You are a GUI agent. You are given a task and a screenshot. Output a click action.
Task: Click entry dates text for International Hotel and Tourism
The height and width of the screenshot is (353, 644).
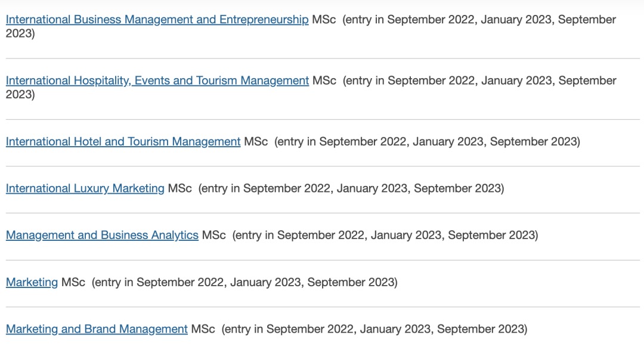coord(427,142)
